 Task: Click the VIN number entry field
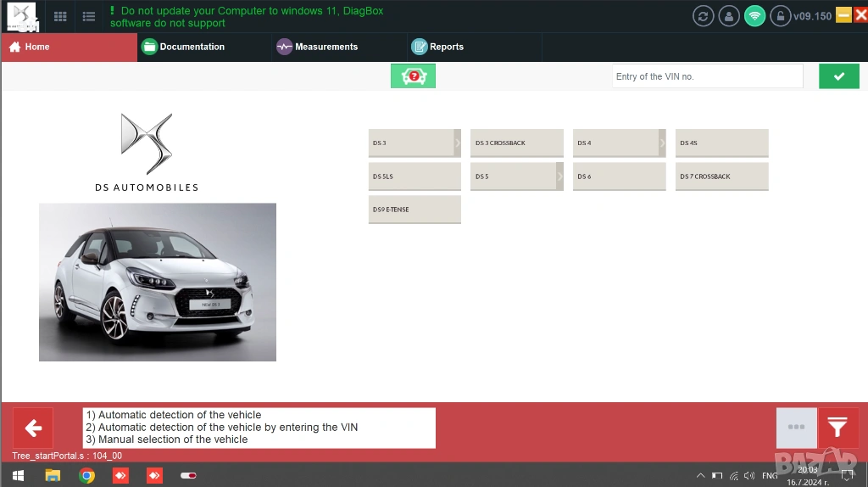(707, 76)
